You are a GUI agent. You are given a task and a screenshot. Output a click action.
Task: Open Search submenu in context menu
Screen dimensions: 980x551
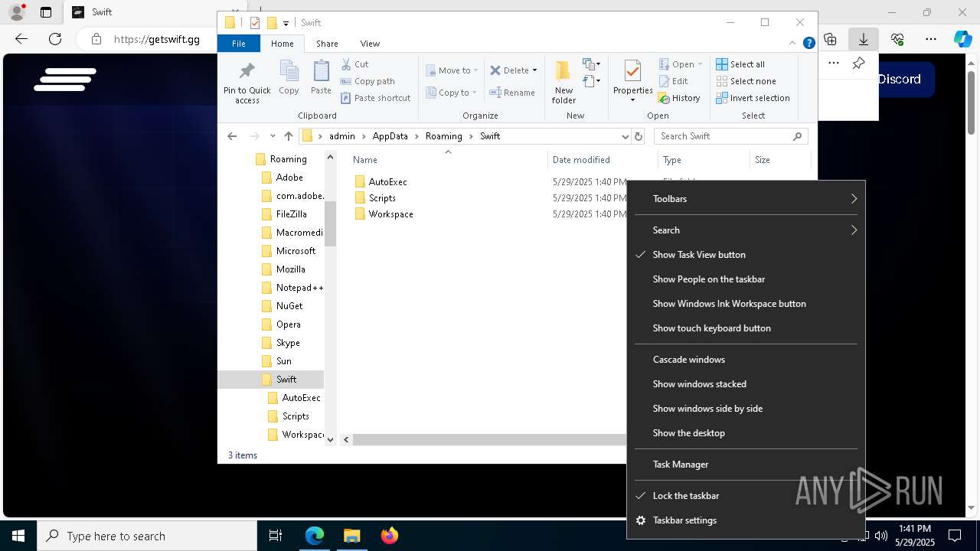click(746, 230)
